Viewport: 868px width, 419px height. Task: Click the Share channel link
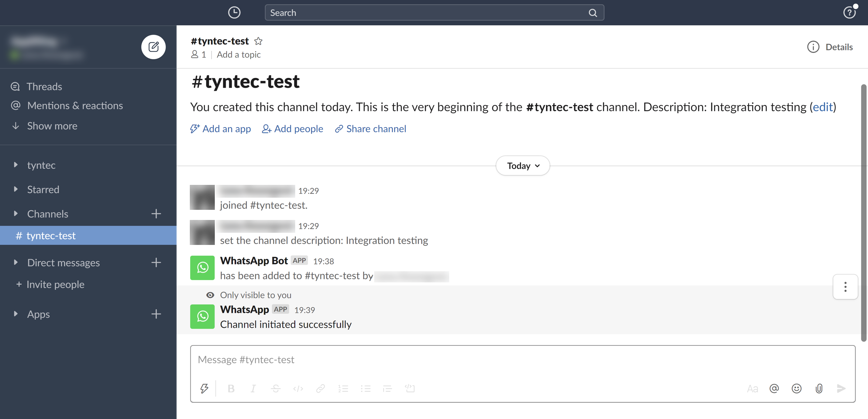click(371, 129)
